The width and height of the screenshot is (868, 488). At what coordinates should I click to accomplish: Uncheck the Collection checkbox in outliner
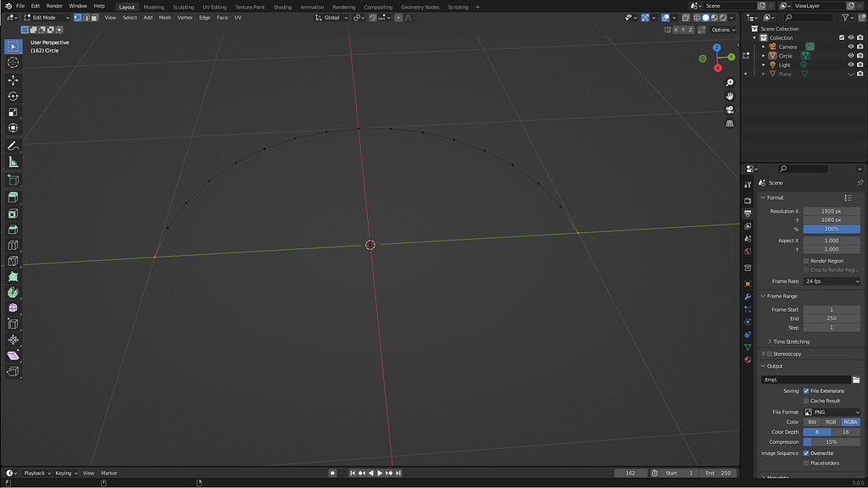coord(842,37)
